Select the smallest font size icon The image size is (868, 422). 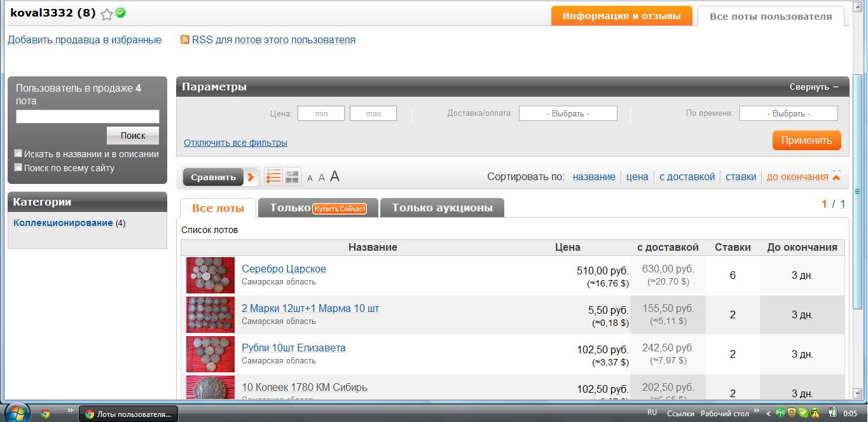tap(310, 178)
